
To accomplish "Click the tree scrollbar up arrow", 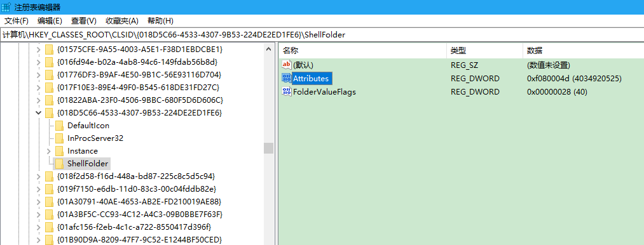I will point(269,50).
